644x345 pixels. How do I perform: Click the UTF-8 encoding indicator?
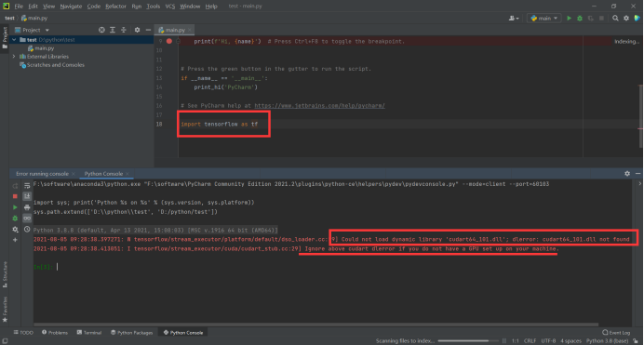pyautogui.click(x=548, y=341)
